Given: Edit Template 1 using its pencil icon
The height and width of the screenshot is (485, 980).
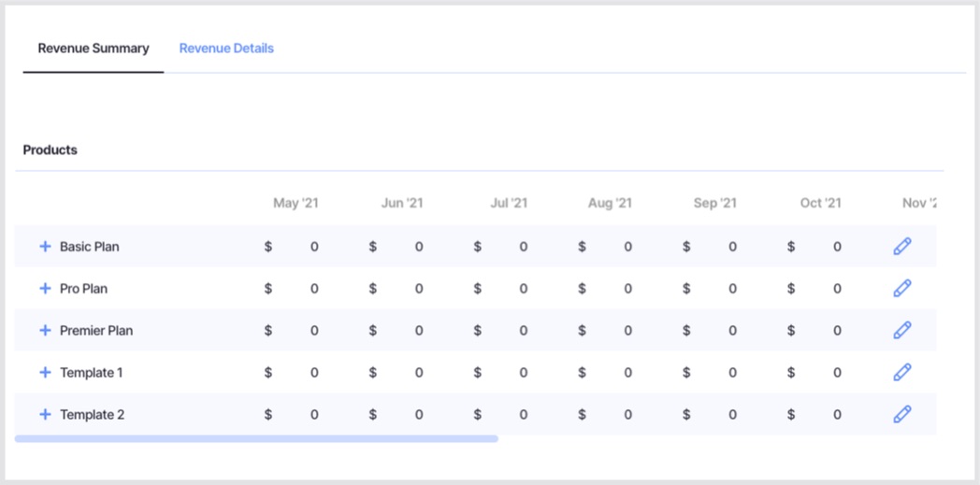Looking at the screenshot, I should click(901, 373).
